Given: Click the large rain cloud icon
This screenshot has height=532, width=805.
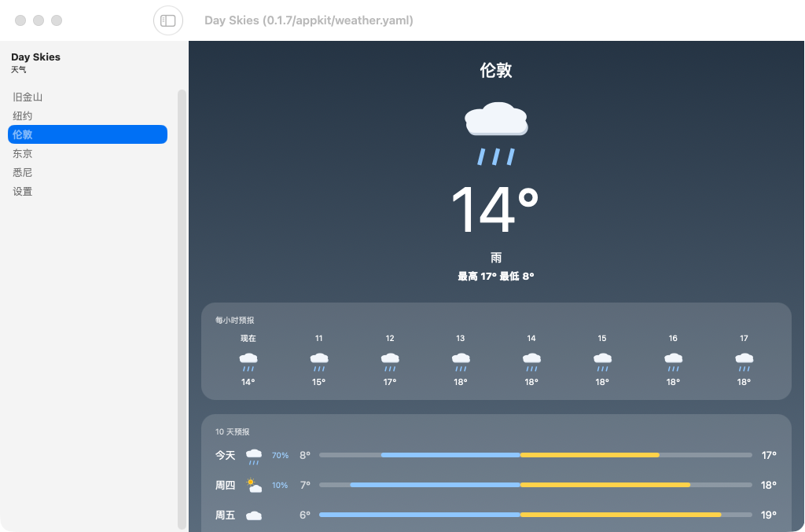Looking at the screenshot, I should [496, 134].
